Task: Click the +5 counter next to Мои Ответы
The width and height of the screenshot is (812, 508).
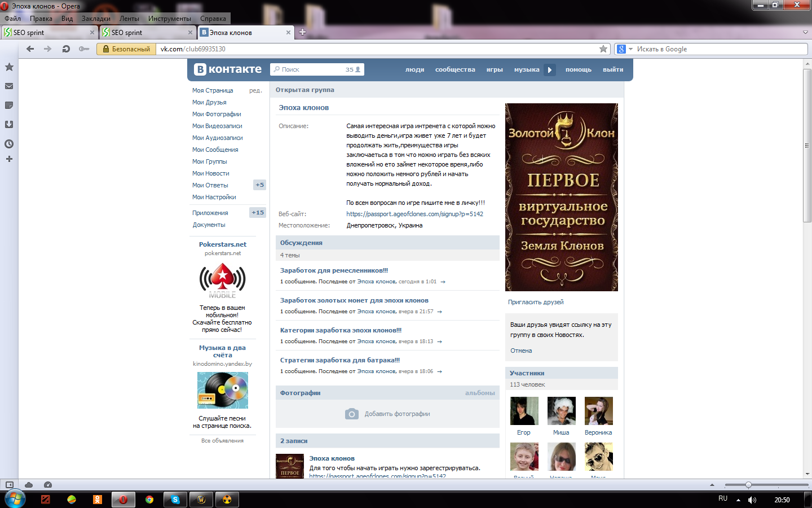Action: pos(259,185)
